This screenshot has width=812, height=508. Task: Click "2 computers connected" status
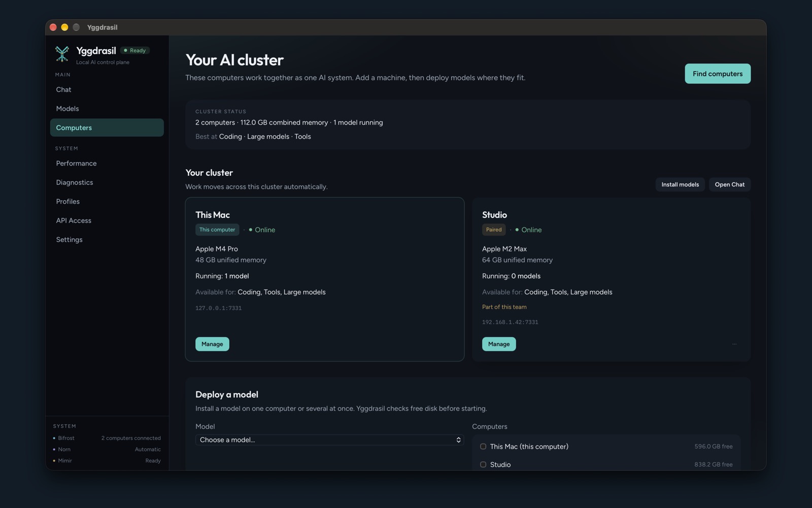[x=131, y=438]
